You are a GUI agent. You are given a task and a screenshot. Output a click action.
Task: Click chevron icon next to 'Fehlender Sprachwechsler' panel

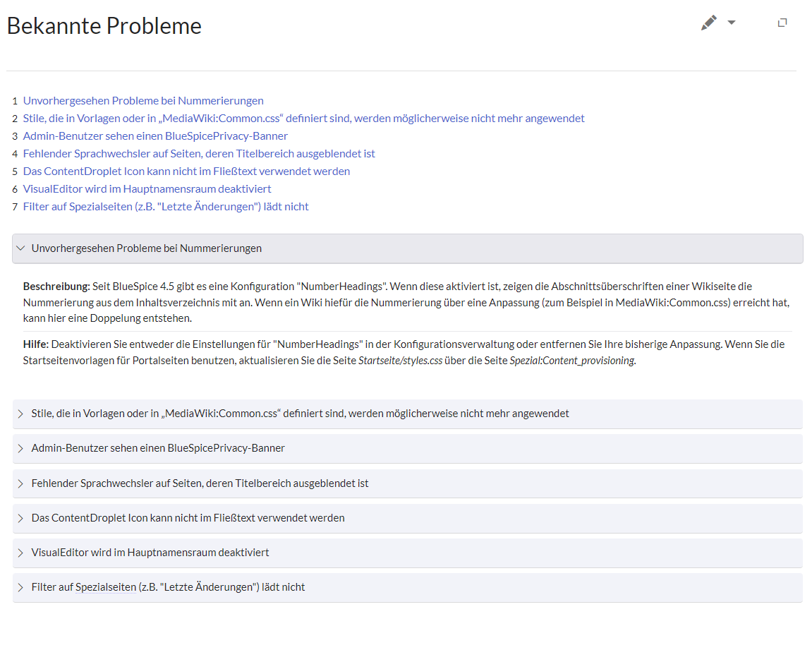[x=20, y=483]
